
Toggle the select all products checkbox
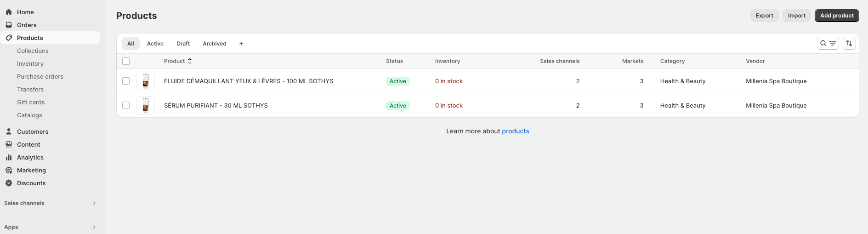click(x=126, y=61)
